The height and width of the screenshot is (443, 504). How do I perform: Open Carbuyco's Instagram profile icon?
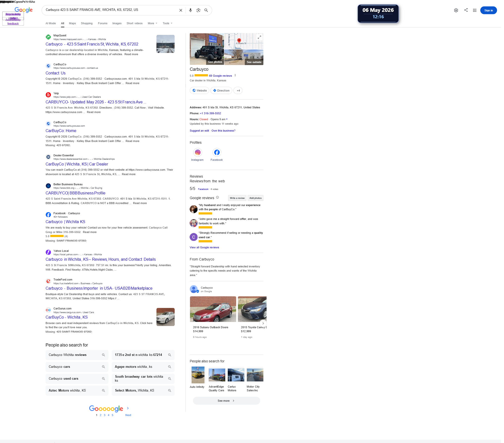(x=198, y=152)
